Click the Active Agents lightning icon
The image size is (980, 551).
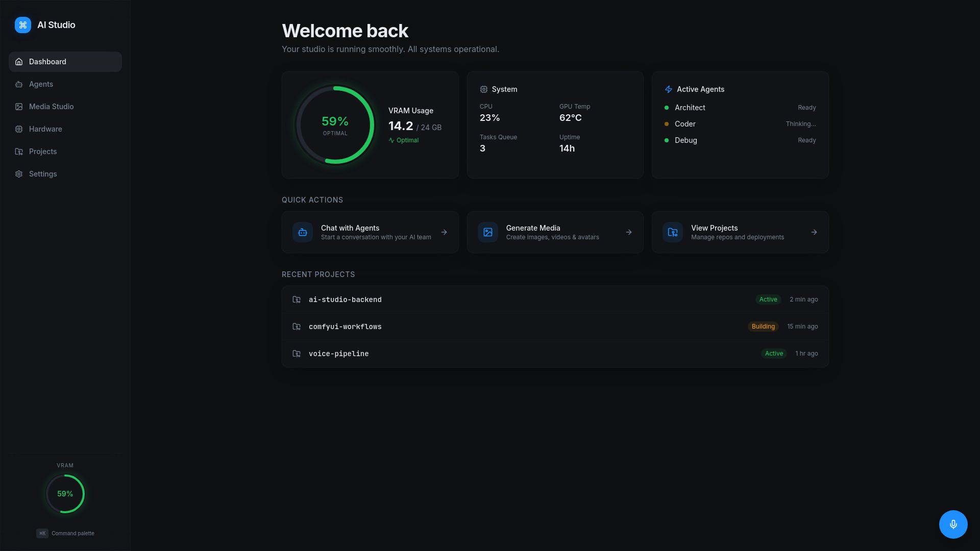point(669,89)
